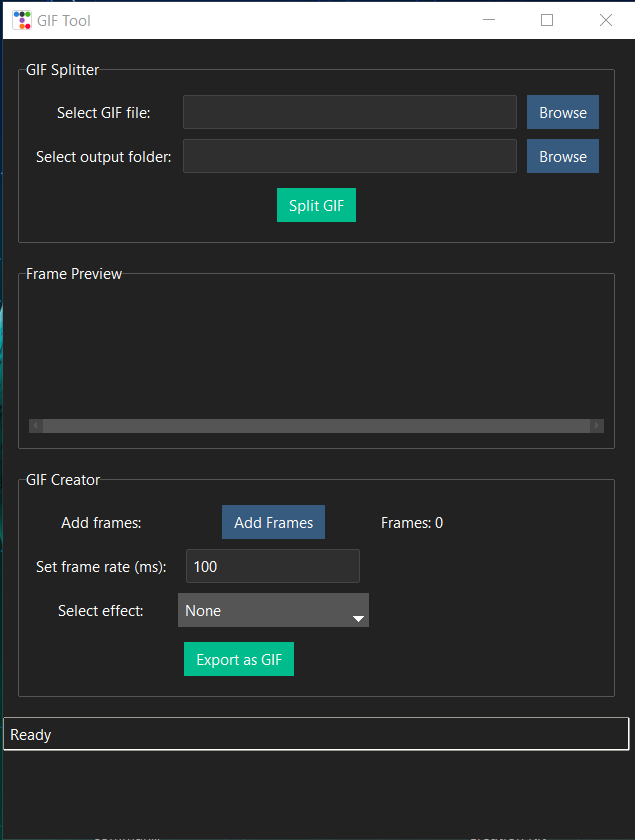The width and height of the screenshot is (635, 840).
Task: Click inside the Frame Preview area
Action: coord(316,350)
